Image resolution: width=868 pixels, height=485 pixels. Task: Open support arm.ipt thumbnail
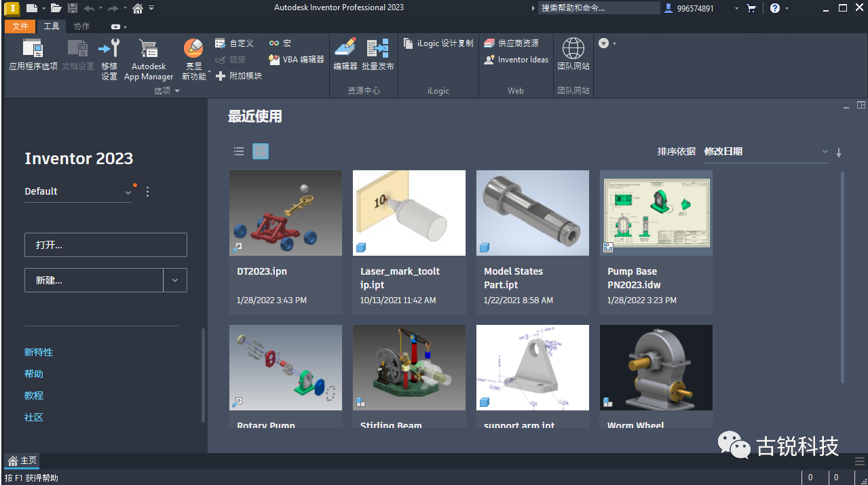tap(533, 368)
